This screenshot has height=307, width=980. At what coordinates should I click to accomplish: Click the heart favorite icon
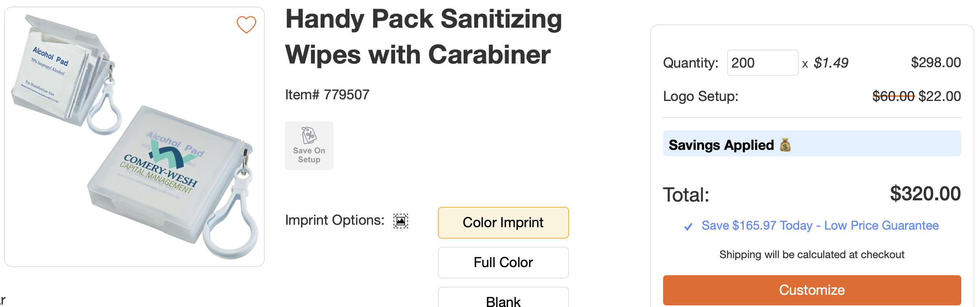246,24
